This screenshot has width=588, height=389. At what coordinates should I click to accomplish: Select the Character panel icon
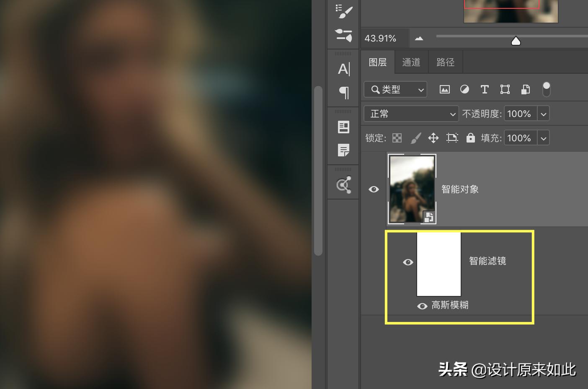[x=343, y=69]
